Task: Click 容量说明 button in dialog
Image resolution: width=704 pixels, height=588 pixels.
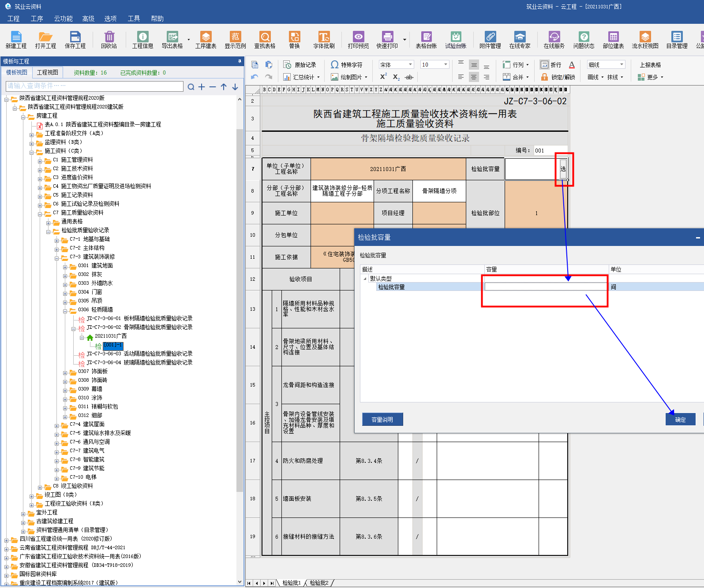Action: [382, 419]
